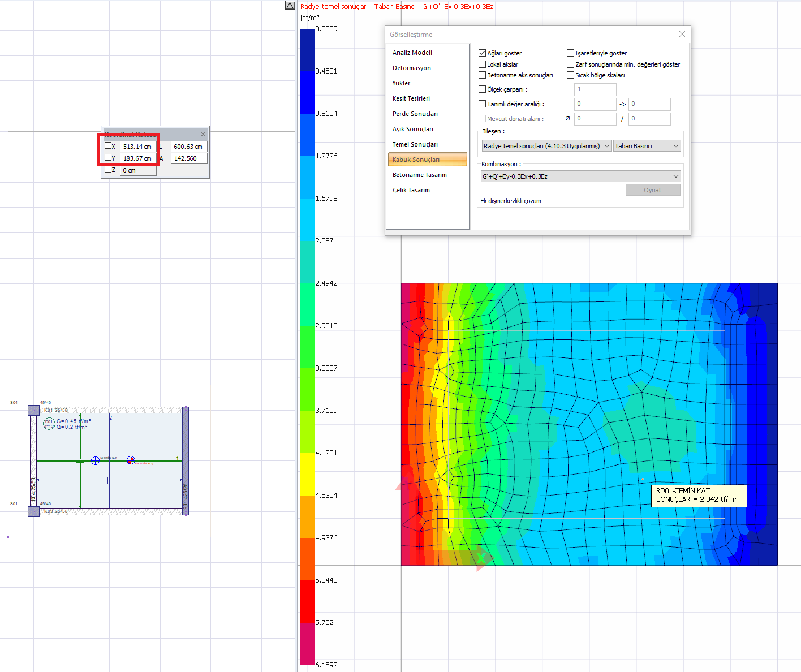Enable Tanımlı değer aralığı checkbox
Screen dimensions: 801x672
(482, 104)
